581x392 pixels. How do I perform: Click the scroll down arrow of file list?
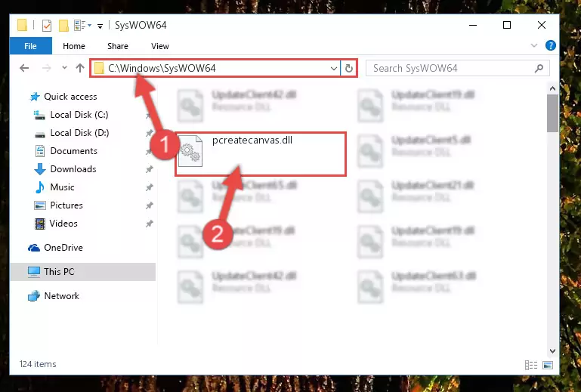552,351
